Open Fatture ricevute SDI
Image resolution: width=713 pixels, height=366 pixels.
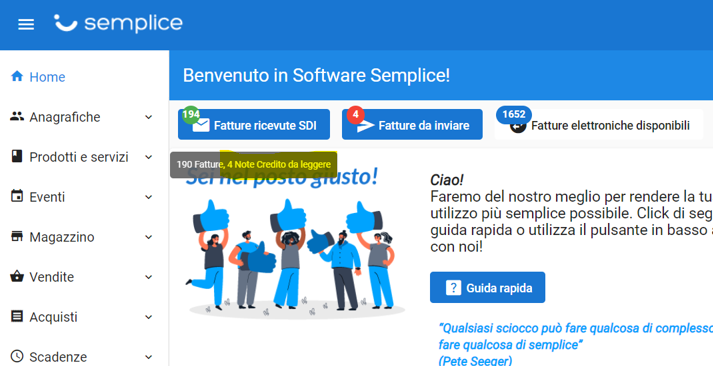[x=254, y=124]
